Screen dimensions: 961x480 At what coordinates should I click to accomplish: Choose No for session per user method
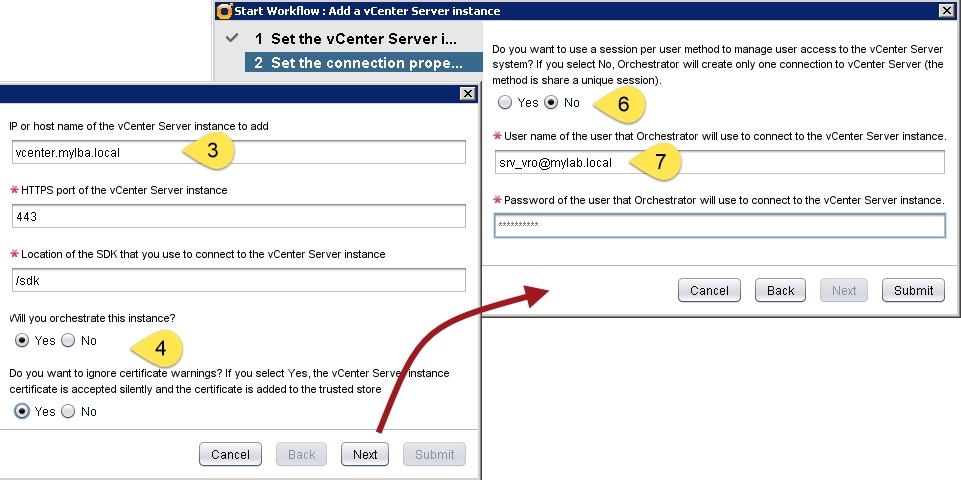click(552, 102)
